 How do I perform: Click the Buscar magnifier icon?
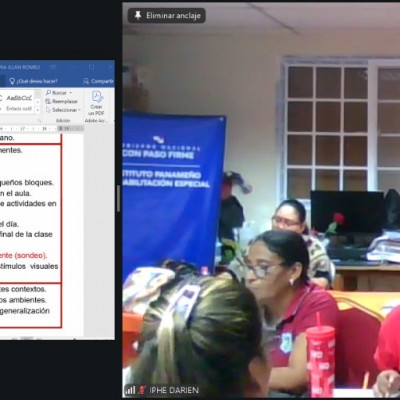click(x=49, y=92)
